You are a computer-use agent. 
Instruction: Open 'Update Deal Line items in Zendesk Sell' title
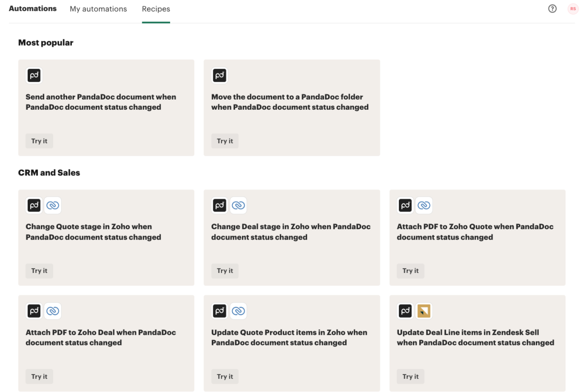click(476, 338)
